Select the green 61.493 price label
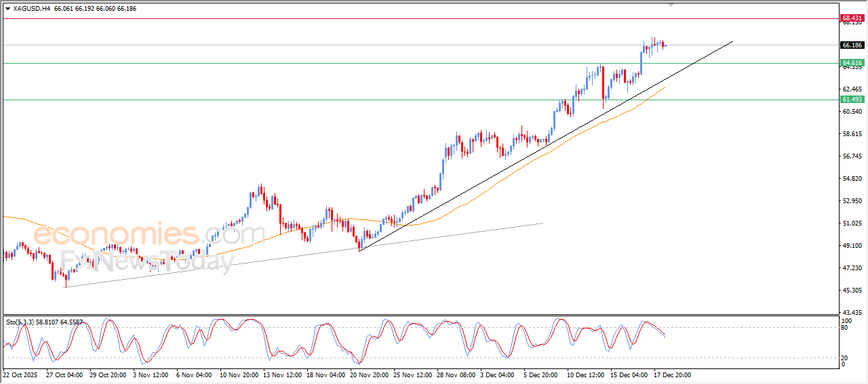 (x=851, y=100)
